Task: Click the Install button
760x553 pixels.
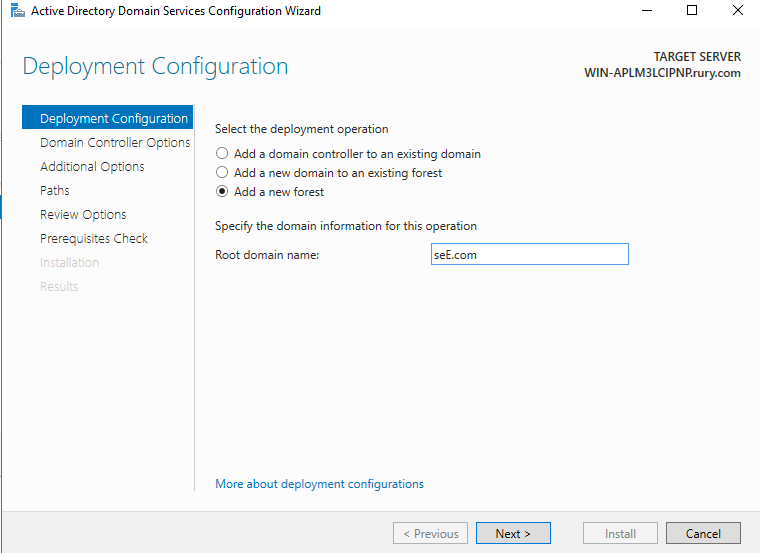Action: (x=620, y=533)
